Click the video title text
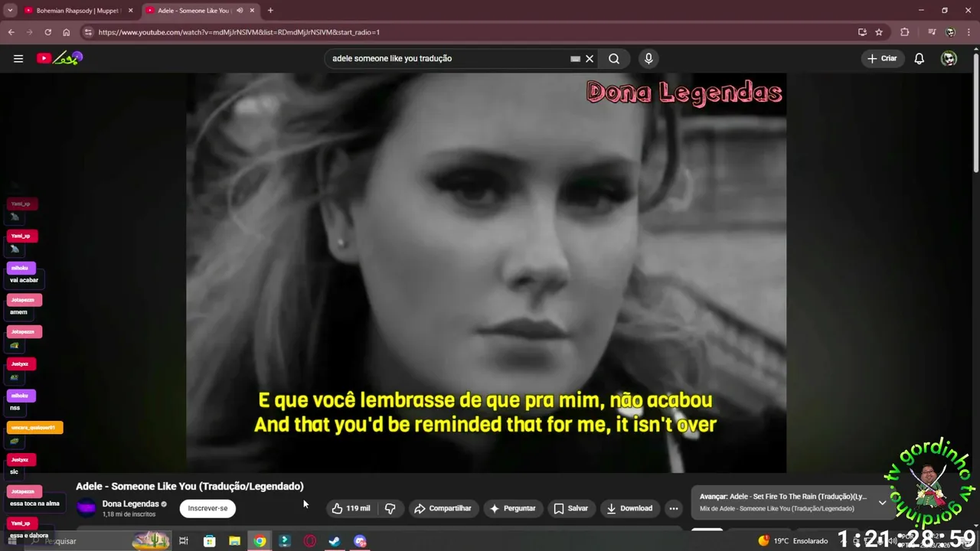This screenshot has width=980, height=551. 190,486
